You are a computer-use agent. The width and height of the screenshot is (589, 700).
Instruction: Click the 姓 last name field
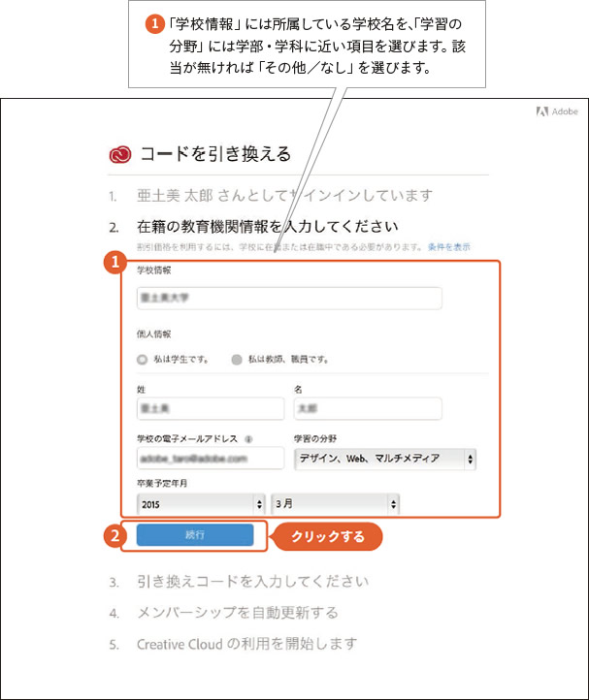point(210,408)
